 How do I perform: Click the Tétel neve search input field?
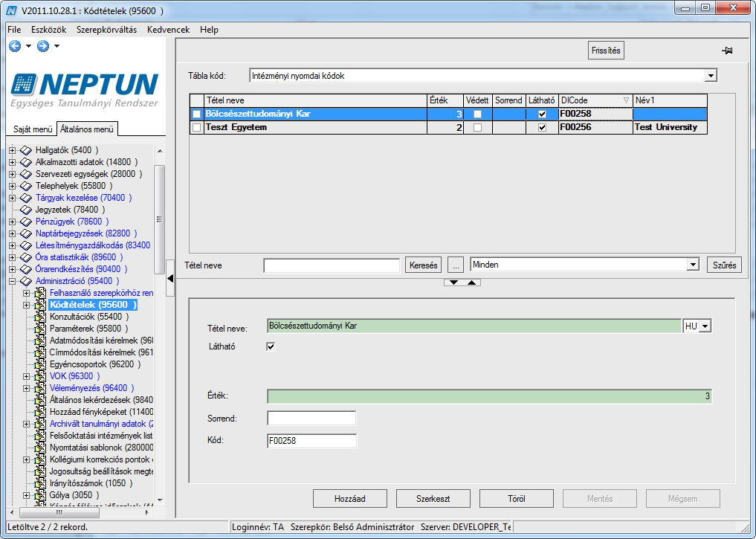tap(332, 265)
